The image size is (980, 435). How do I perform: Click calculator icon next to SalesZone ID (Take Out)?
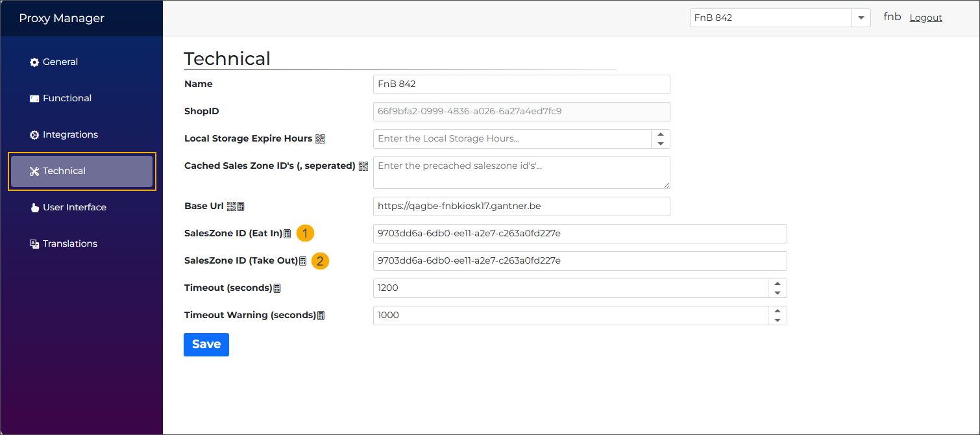302,261
